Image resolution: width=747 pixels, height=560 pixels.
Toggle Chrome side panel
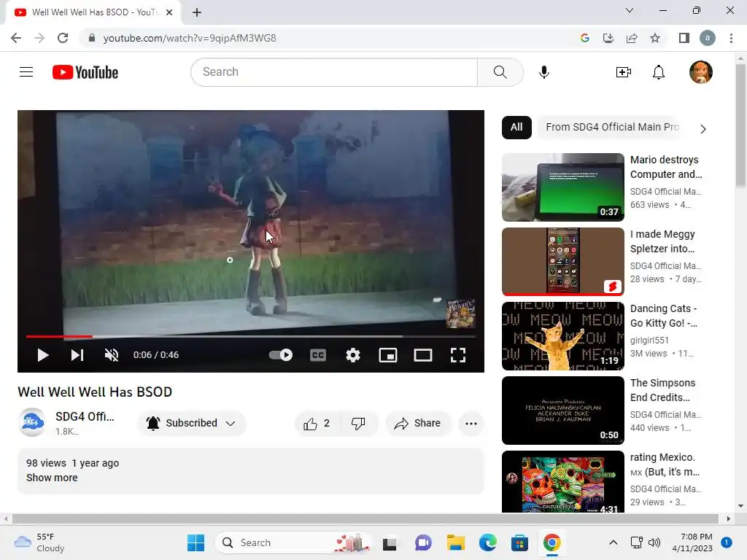click(684, 38)
